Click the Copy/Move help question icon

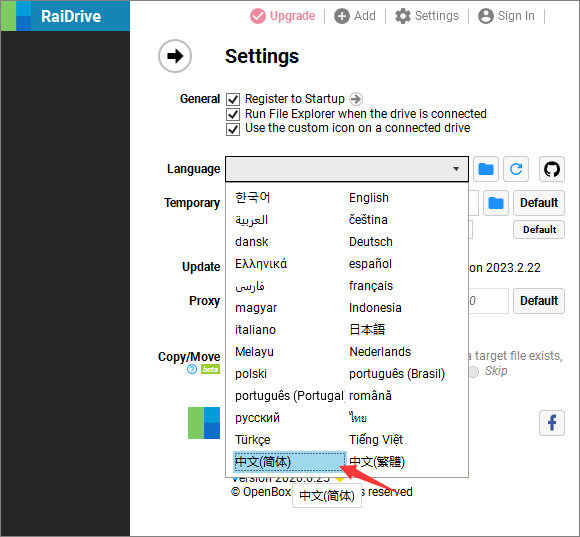[192, 369]
